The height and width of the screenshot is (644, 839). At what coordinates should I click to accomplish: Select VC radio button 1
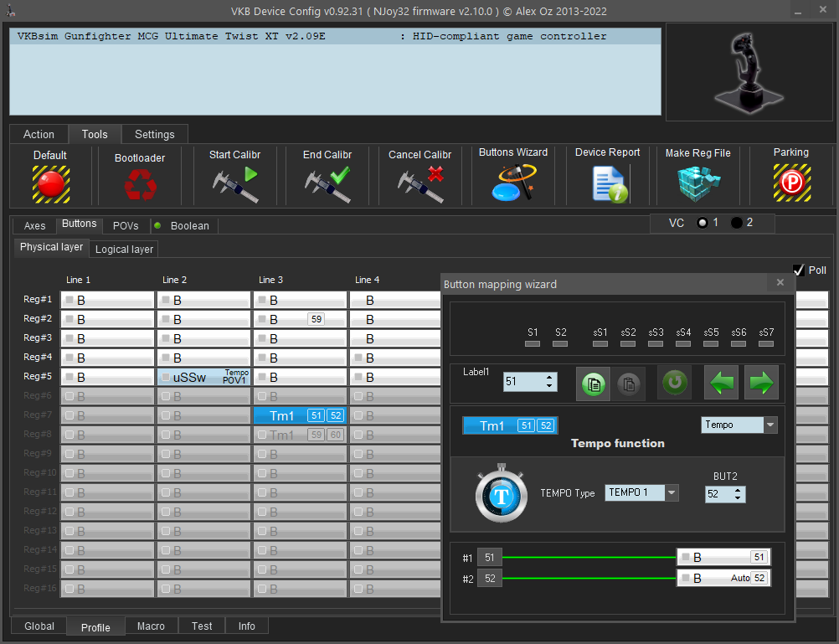[x=703, y=223]
